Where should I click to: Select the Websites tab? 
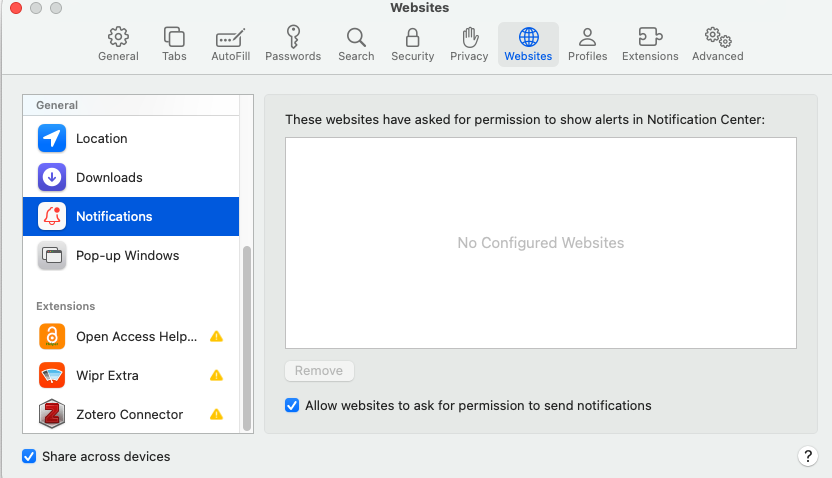coord(528,44)
